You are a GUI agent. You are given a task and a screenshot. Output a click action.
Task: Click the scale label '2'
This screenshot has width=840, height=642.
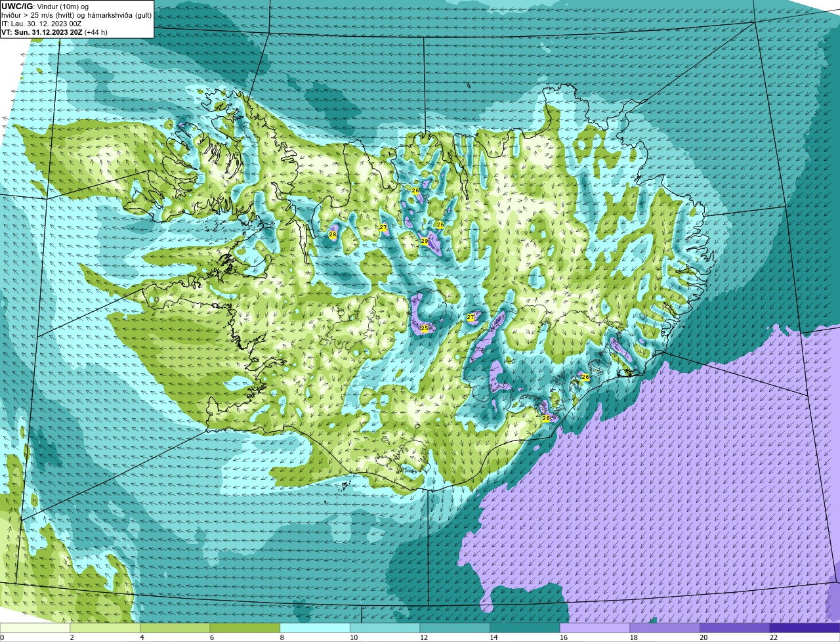(72, 637)
